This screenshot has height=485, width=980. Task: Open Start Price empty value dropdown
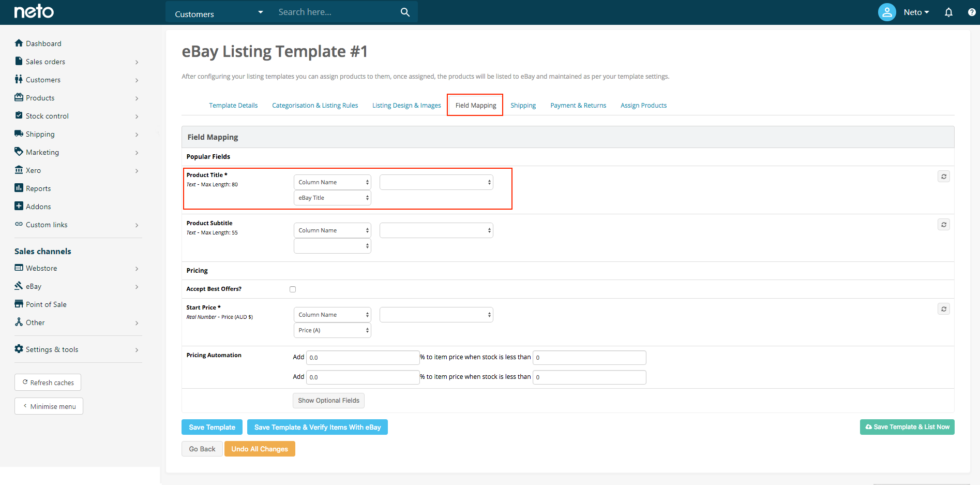436,315
